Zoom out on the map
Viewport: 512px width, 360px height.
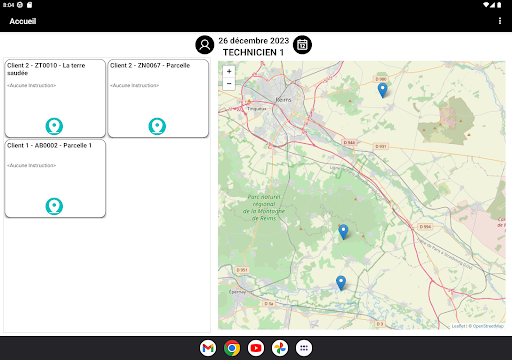[x=229, y=84]
